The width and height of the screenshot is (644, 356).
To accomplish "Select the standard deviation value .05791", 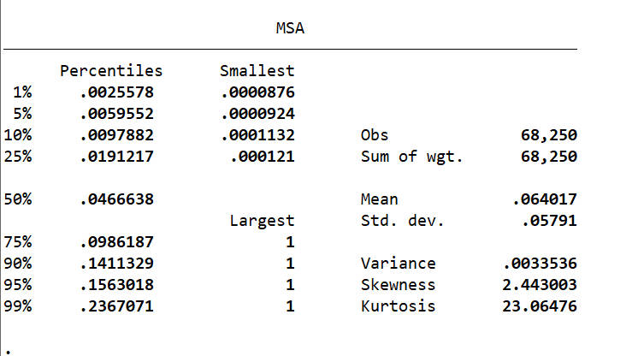I will click(548, 221).
